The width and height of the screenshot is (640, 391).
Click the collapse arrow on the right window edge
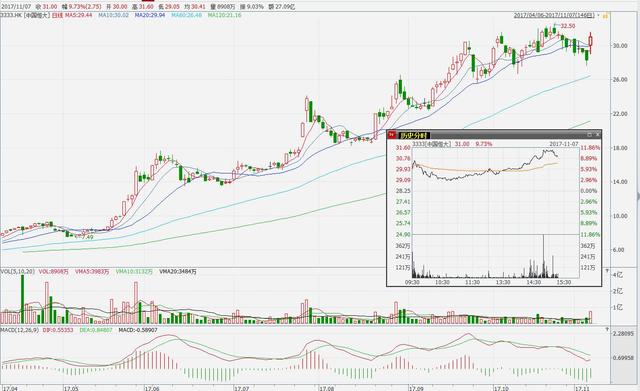pyautogui.click(x=638, y=196)
